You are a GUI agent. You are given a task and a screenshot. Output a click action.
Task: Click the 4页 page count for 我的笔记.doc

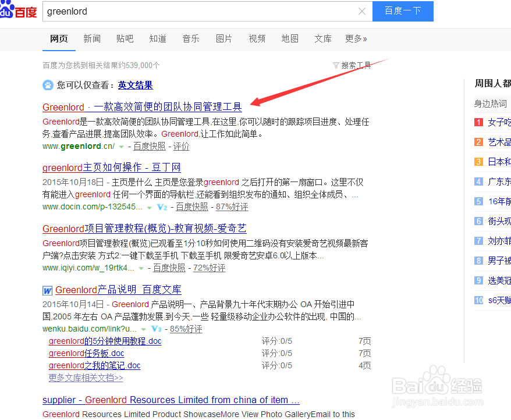point(365,365)
